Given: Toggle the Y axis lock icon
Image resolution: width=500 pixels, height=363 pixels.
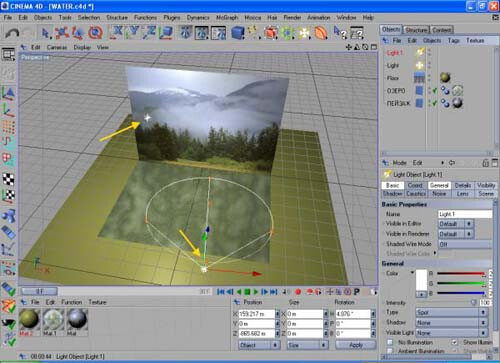Looking at the screenshot, I should point(133,32).
